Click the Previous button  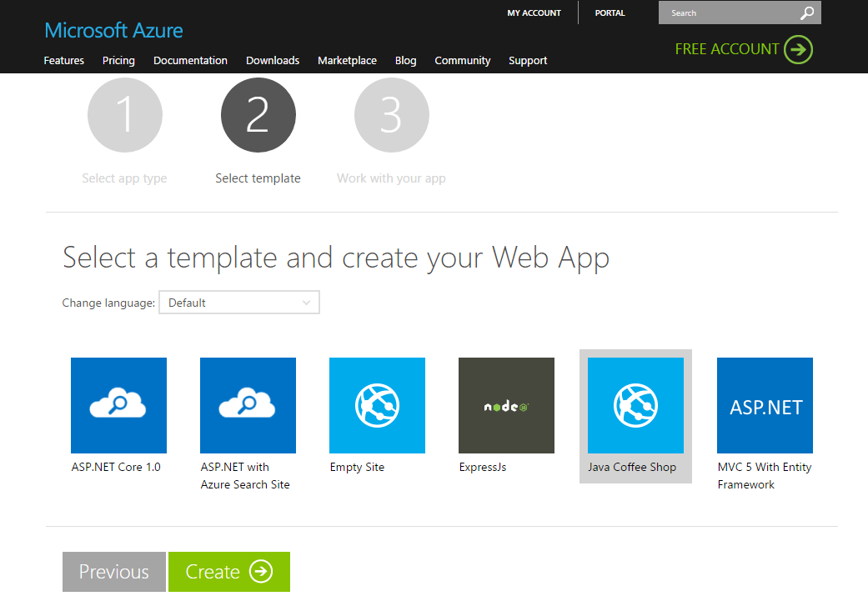[x=114, y=572]
